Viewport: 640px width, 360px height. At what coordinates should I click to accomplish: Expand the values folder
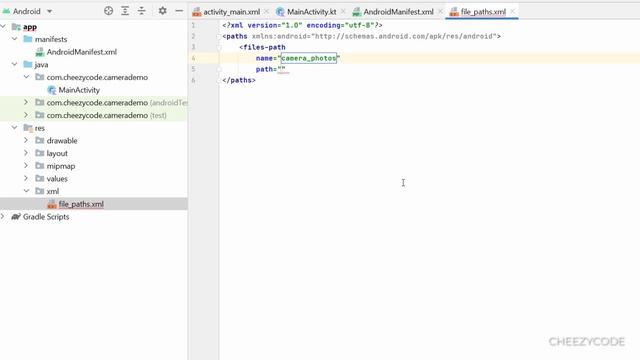[x=27, y=178]
